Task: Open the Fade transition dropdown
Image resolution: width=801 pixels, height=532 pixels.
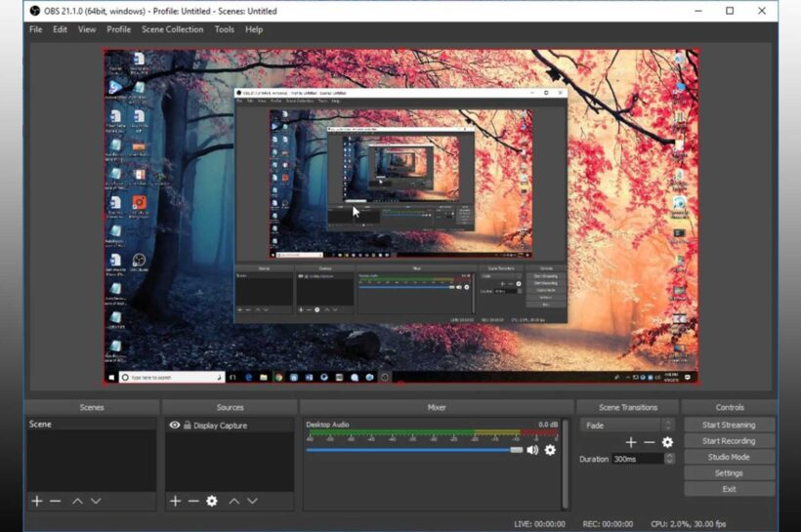Action: coord(627,426)
